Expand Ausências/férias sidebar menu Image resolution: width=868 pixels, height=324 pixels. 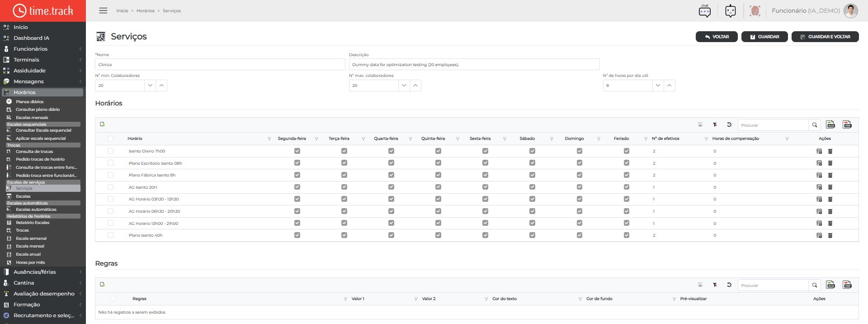coord(43,272)
